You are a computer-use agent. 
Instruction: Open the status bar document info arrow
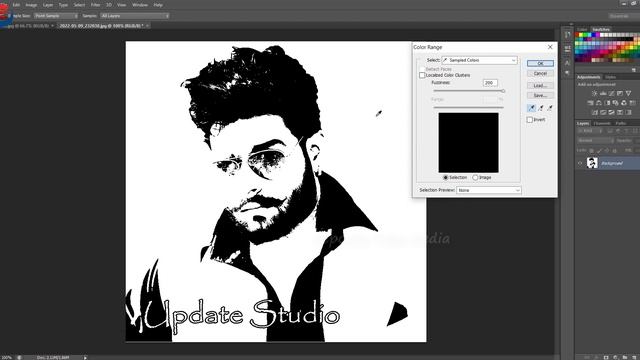pos(85,358)
